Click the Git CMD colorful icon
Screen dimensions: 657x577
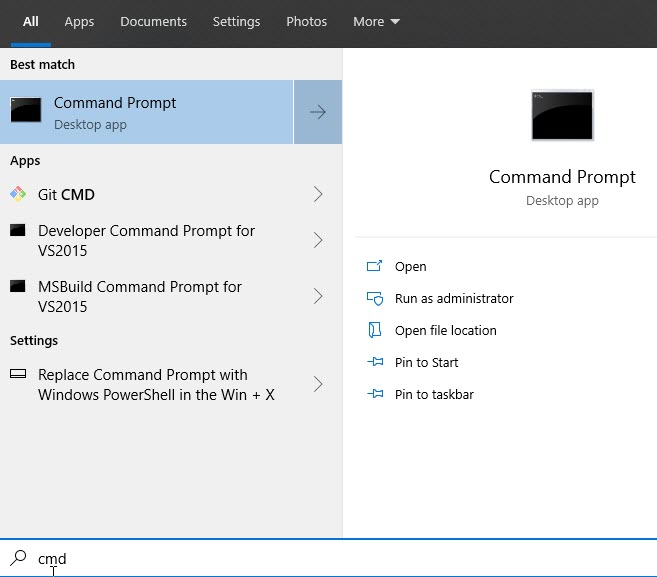(x=18, y=194)
